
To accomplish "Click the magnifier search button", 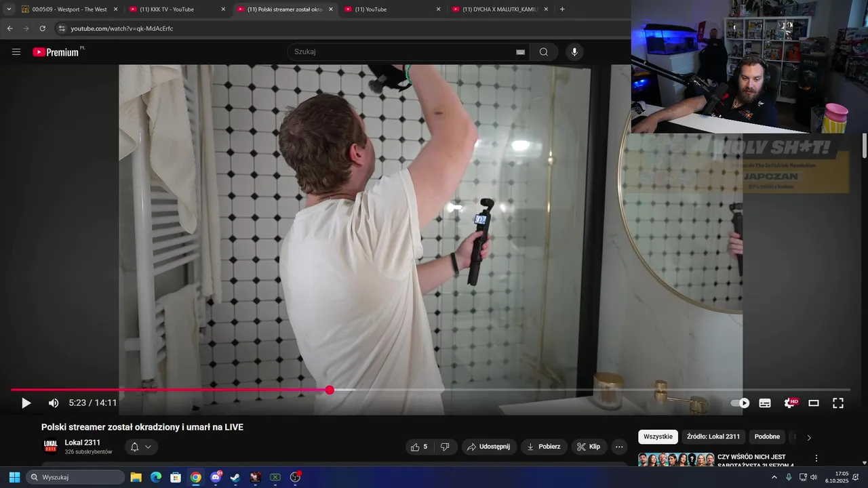I will click(544, 52).
